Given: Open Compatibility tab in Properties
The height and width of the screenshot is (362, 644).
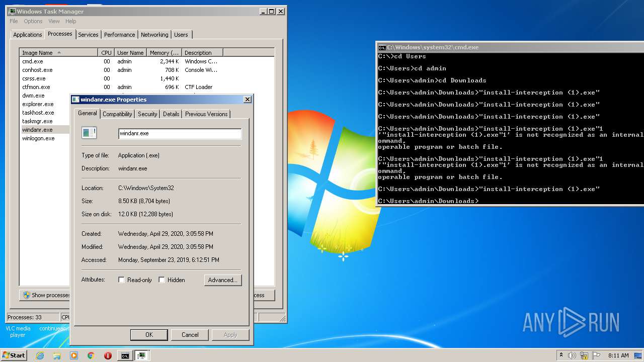Looking at the screenshot, I should pyautogui.click(x=117, y=114).
